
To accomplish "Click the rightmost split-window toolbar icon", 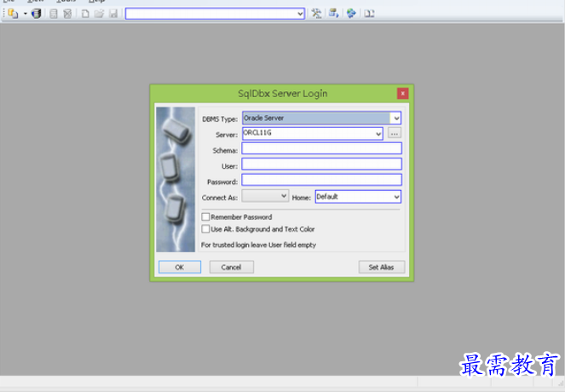I will tap(369, 14).
